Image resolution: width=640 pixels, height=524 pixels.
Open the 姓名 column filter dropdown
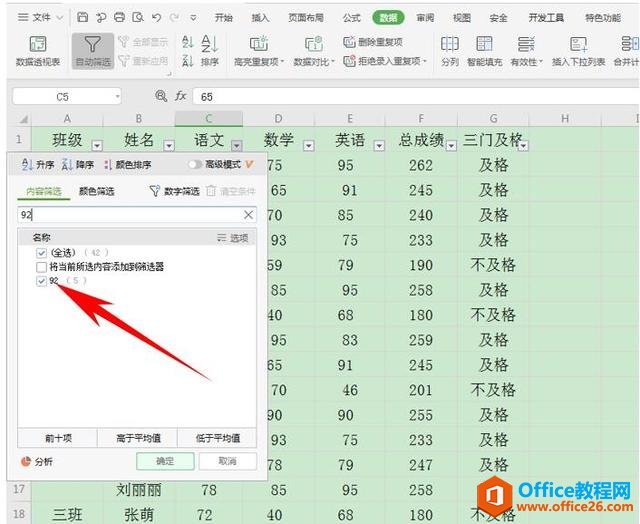[169, 145]
